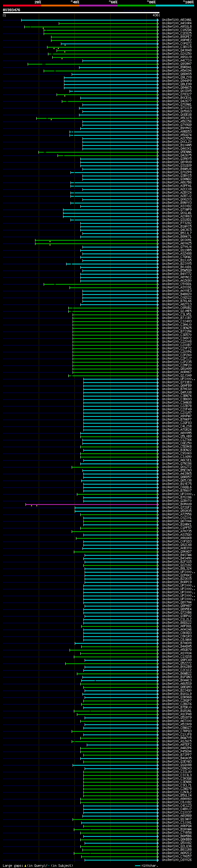Click label UniRef100_Q5L0B9
The width and height of the screenshot is (197, 868).
point(177,437)
